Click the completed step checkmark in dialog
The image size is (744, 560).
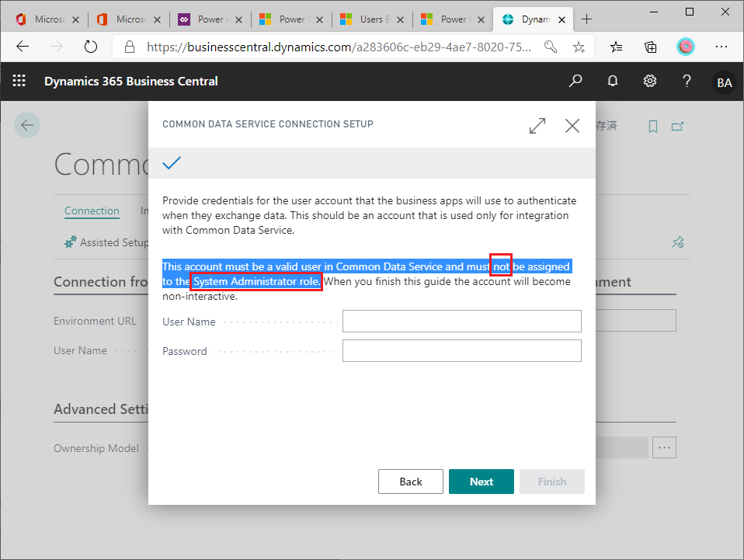(x=172, y=163)
